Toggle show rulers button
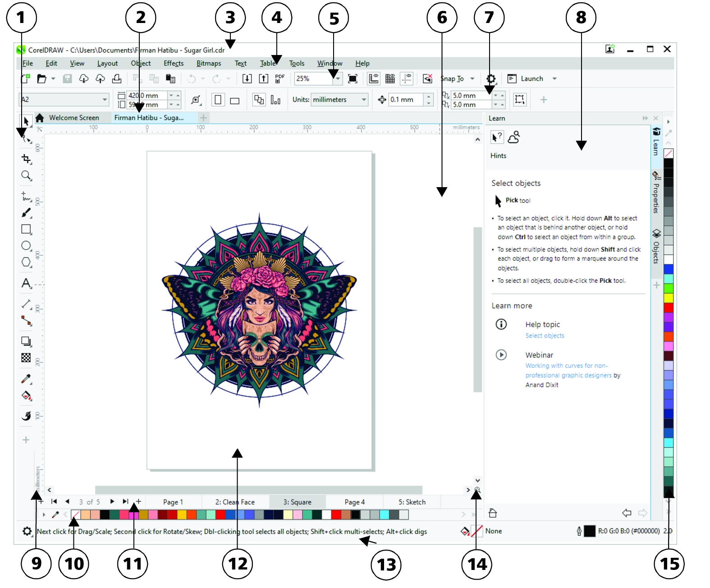 [x=373, y=79]
